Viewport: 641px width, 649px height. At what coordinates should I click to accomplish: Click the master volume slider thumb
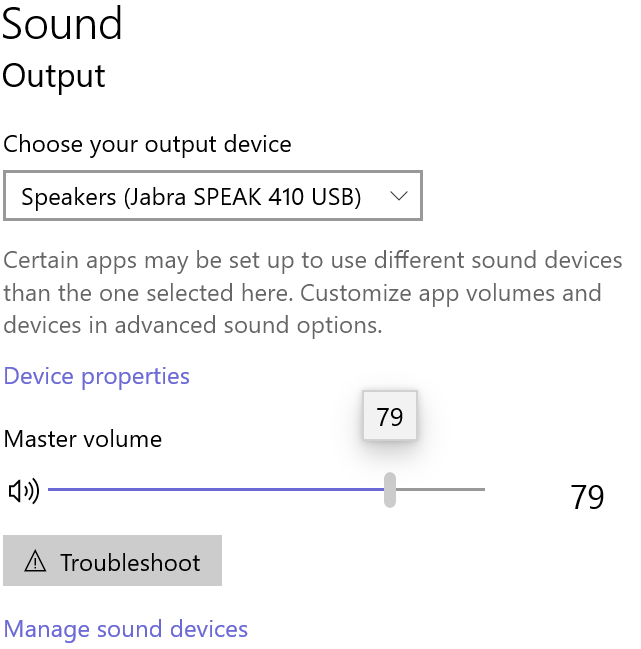pos(390,490)
